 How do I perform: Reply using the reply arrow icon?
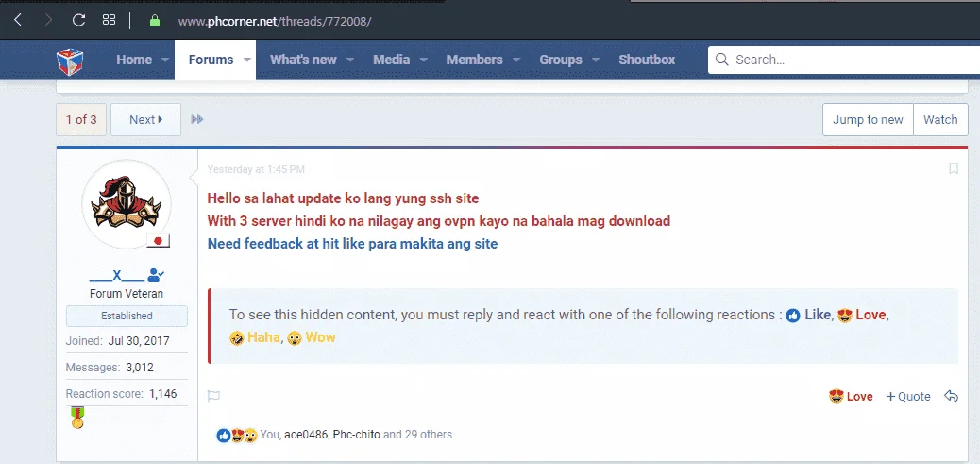[x=951, y=396]
